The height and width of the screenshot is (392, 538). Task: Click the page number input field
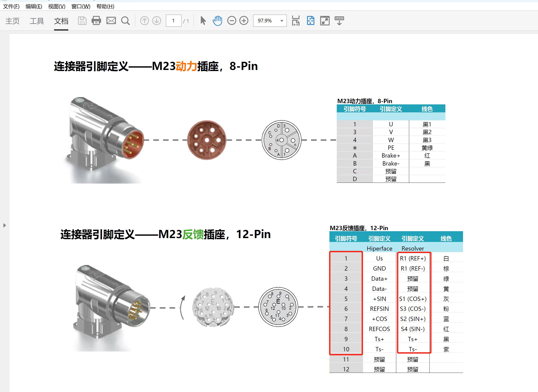[x=173, y=21]
